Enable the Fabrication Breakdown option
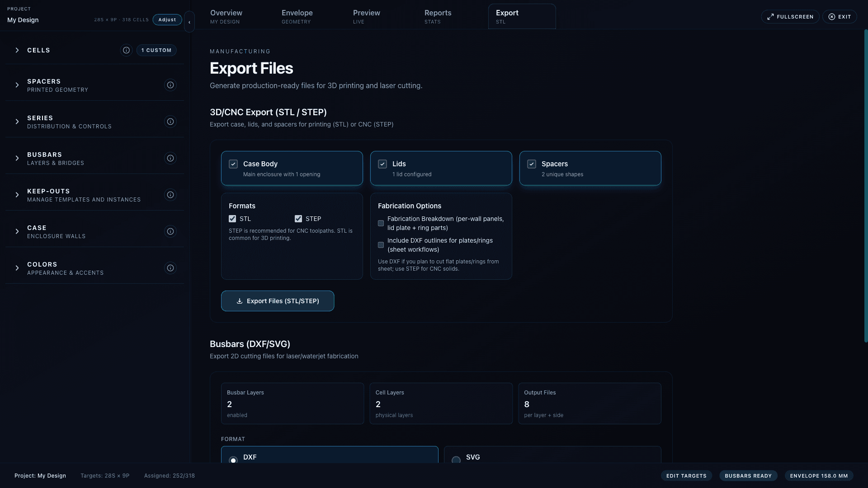Screen dimensions: 868x488 (x=381, y=223)
